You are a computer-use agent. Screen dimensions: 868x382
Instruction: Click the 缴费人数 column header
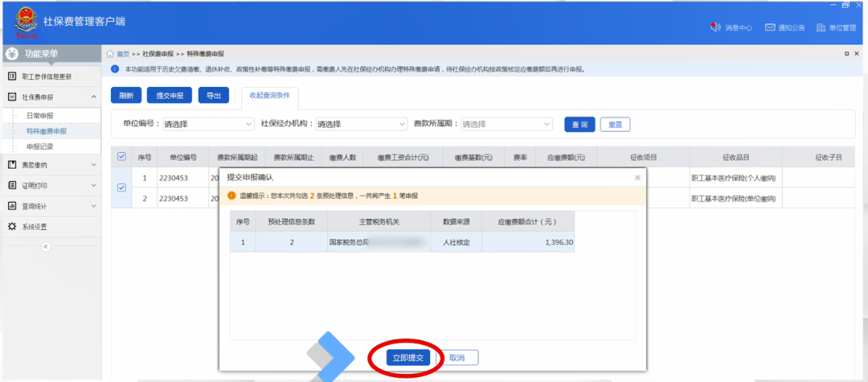pyautogui.click(x=342, y=158)
